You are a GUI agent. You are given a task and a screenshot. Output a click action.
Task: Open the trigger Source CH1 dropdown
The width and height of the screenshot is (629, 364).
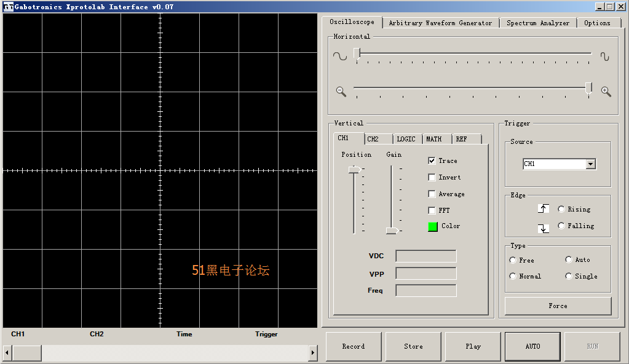pyautogui.click(x=590, y=164)
